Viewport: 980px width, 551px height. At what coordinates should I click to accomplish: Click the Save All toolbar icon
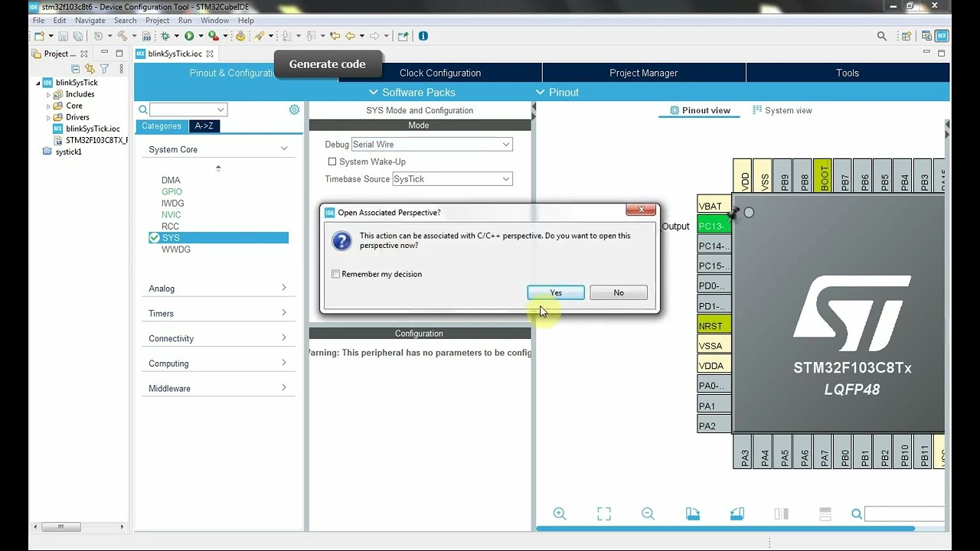pos(77,36)
